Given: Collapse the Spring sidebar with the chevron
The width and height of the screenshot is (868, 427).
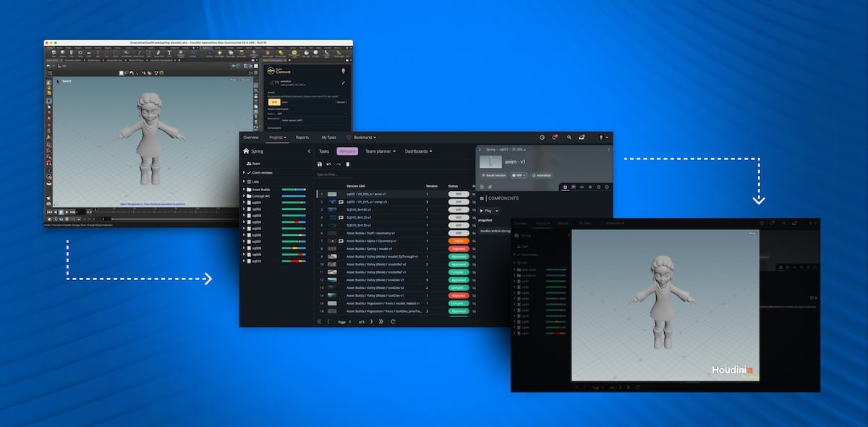Looking at the screenshot, I should coord(310,151).
